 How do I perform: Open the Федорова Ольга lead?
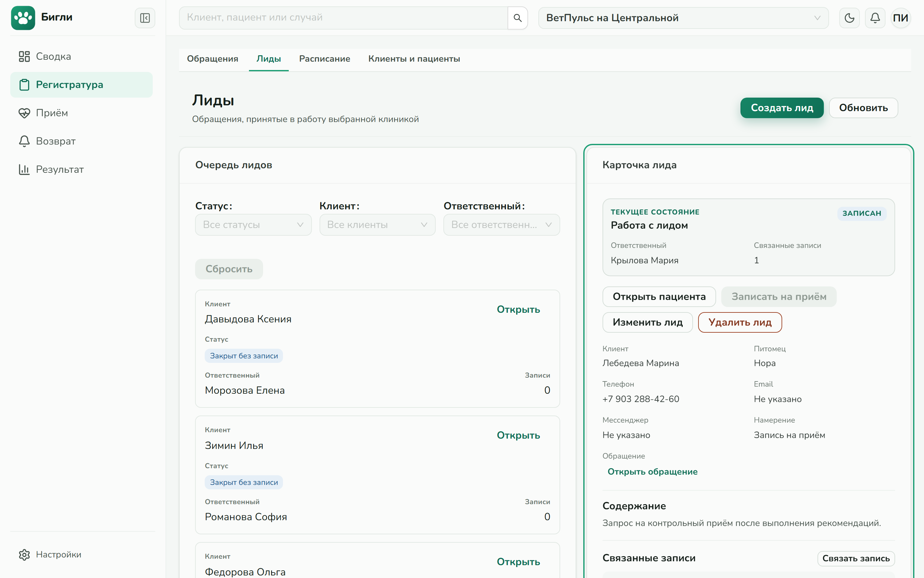click(518, 562)
